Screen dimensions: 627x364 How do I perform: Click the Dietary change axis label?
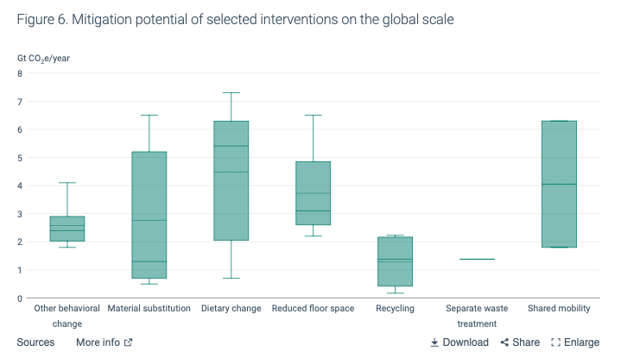[x=231, y=308]
